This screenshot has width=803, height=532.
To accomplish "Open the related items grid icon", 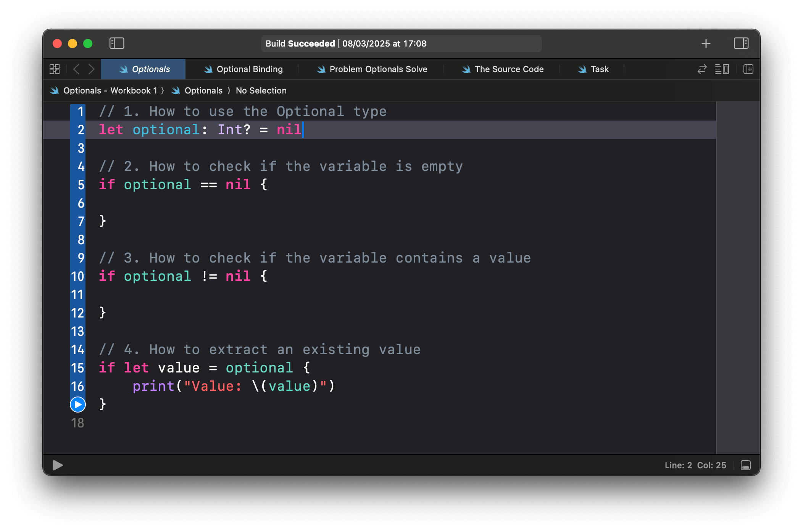I will (x=55, y=69).
